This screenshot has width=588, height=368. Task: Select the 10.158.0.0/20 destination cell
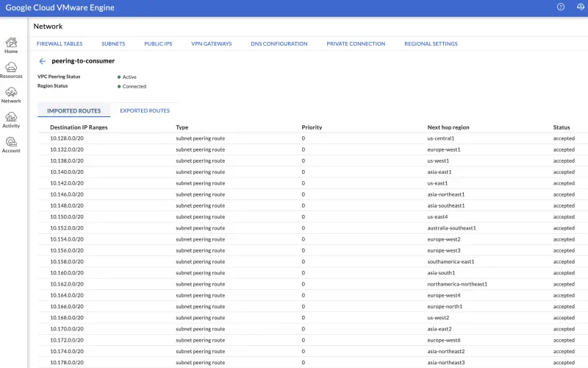pos(67,262)
